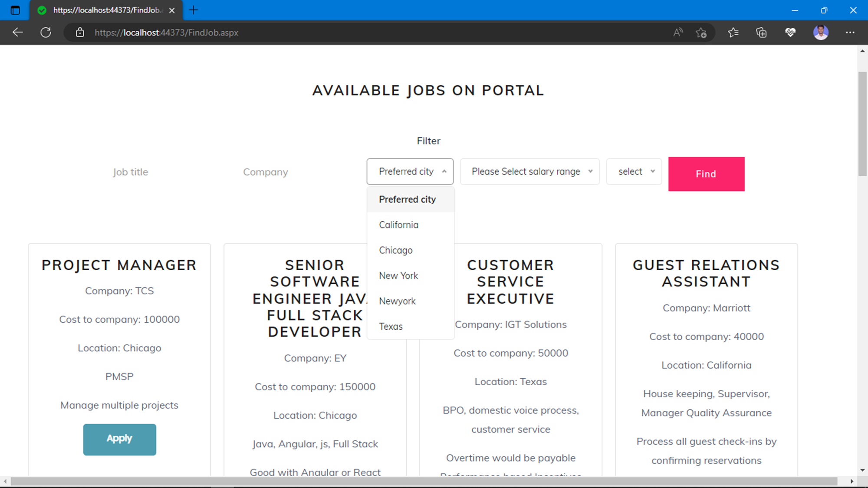Screen dimensions: 868x488
Task: View site information lock icon
Action: [80, 33]
